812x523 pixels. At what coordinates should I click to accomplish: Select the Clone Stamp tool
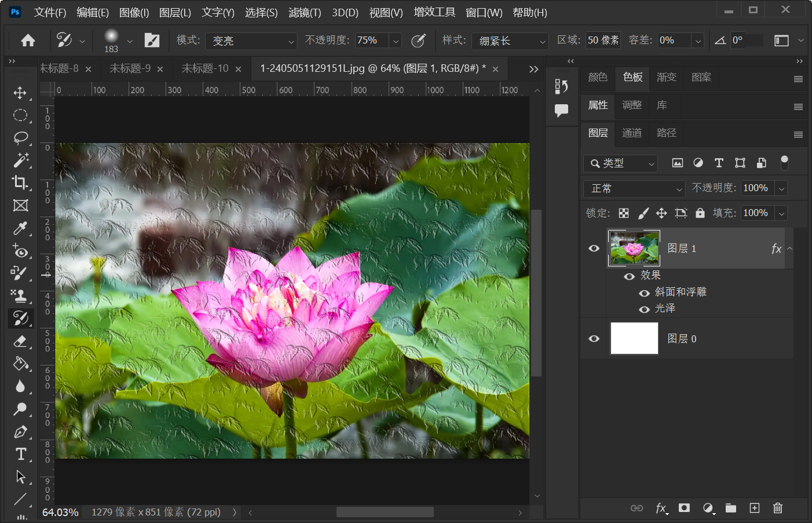[x=20, y=296]
